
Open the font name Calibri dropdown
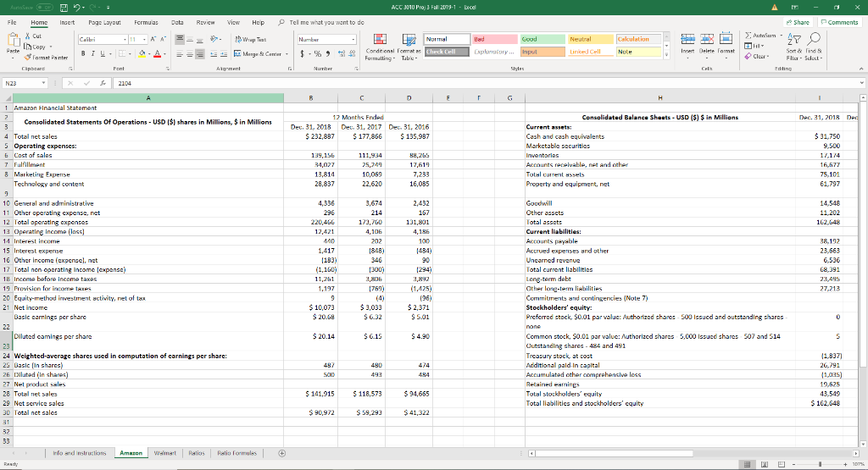point(125,39)
